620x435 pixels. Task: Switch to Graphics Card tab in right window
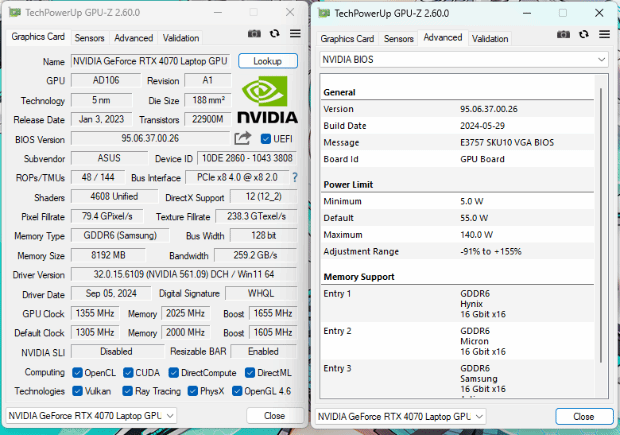[347, 39]
